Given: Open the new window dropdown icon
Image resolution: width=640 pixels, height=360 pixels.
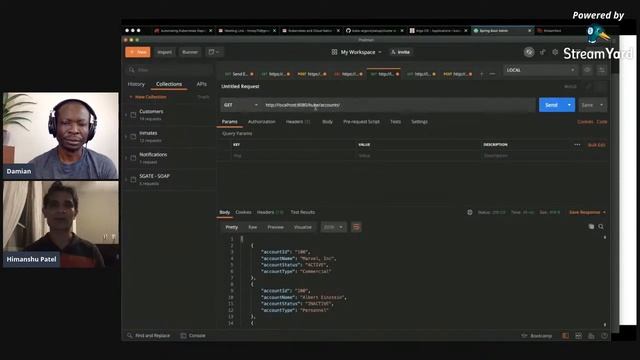Looking at the screenshot, I should 214,52.
